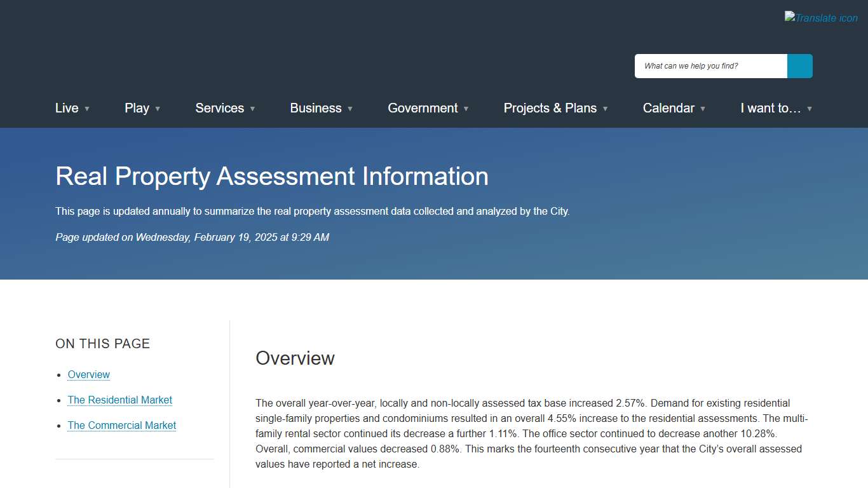The image size is (868, 488).
Task: Select the Live navigation label
Action: [x=67, y=108]
